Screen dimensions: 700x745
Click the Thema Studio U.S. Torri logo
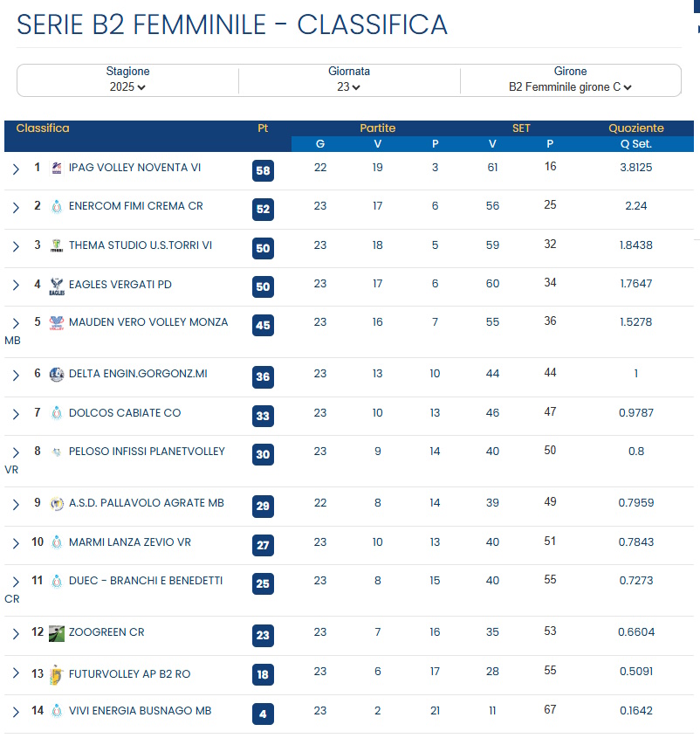(x=57, y=245)
